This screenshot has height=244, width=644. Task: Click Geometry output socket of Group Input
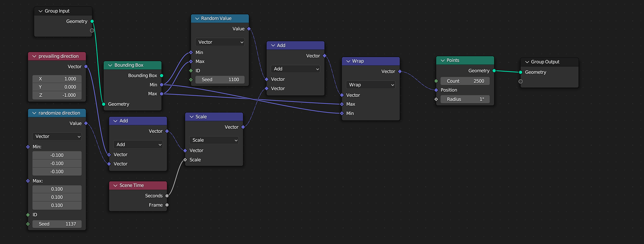tap(92, 22)
